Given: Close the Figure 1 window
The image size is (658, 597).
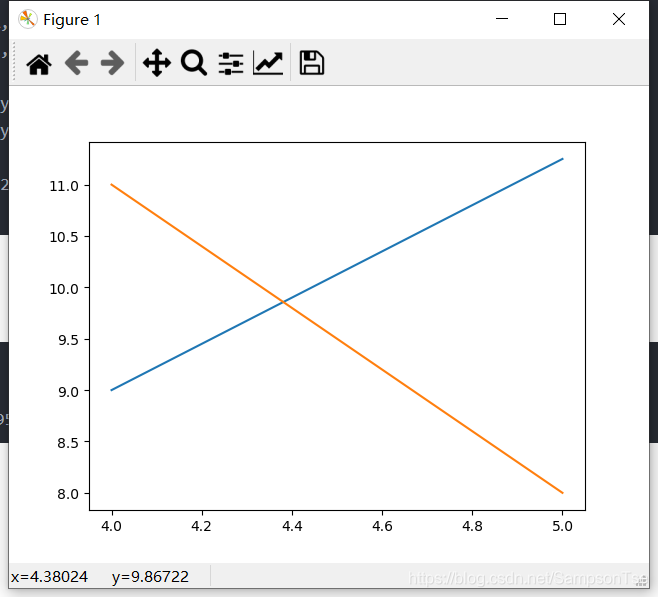Looking at the screenshot, I should (x=619, y=19).
